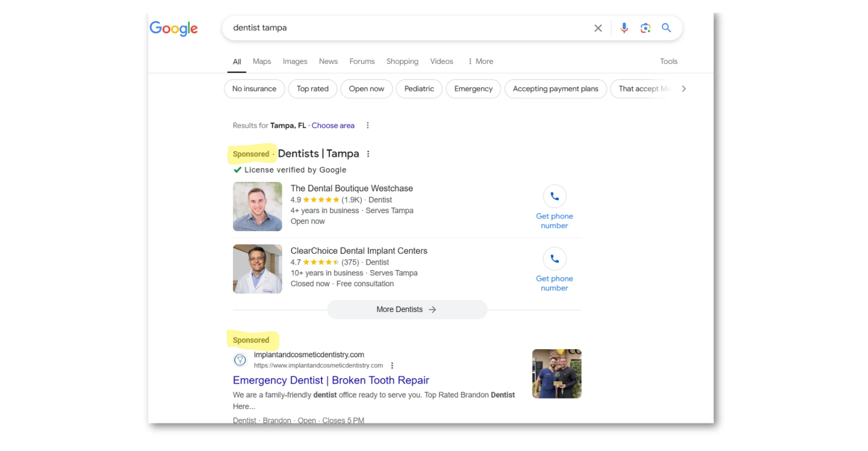The image size is (868, 451).
Task: Switch to the Maps tab
Action: [262, 62]
